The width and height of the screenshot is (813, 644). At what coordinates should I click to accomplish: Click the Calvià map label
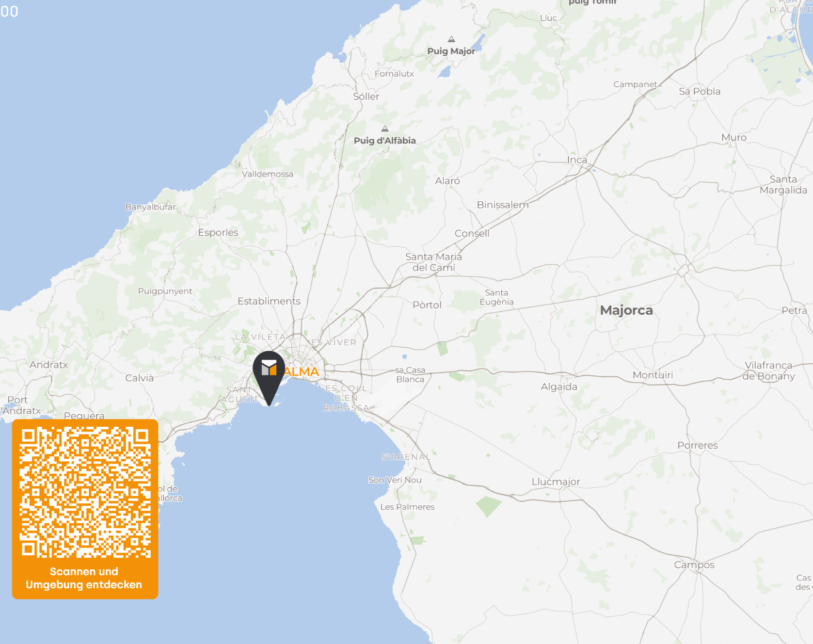pos(140,378)
